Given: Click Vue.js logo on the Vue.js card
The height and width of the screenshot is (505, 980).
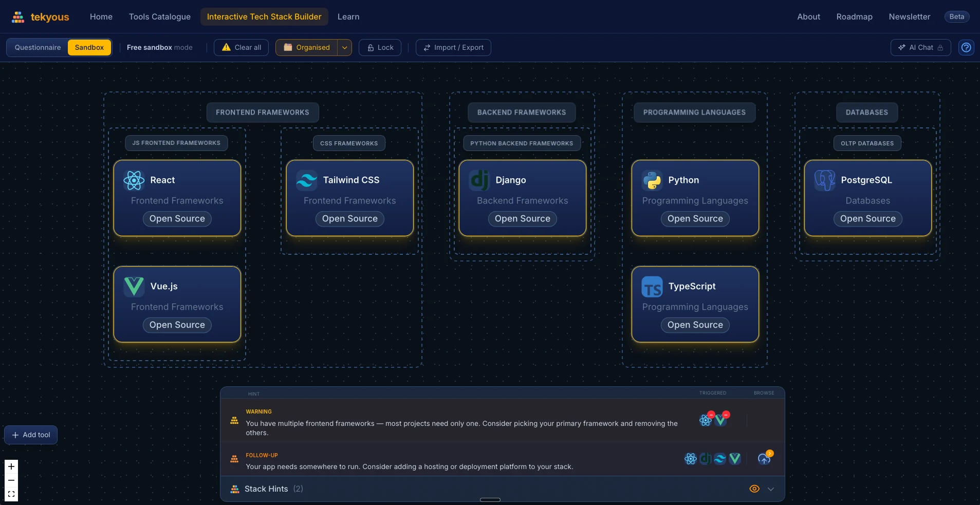Looking at the screenshot, I should point(134,287).
